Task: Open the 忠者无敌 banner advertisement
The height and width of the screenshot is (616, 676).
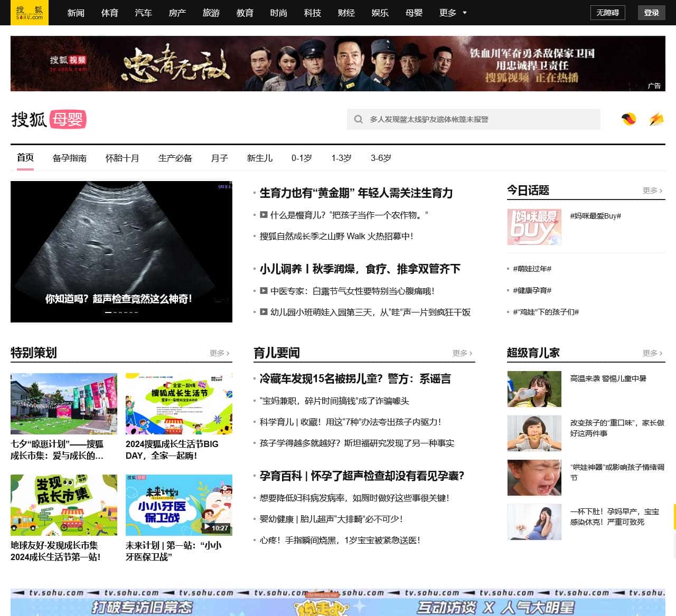Action: (338, 63)
